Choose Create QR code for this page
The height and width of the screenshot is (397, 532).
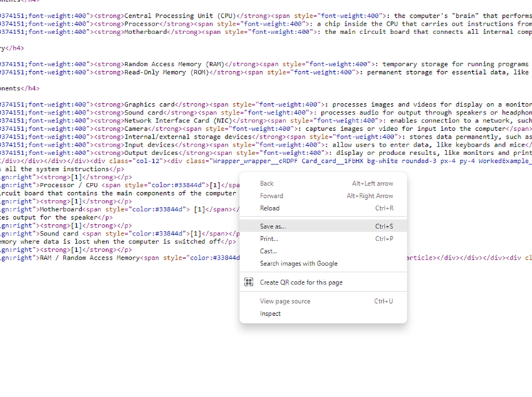click(x=301, y=282)
